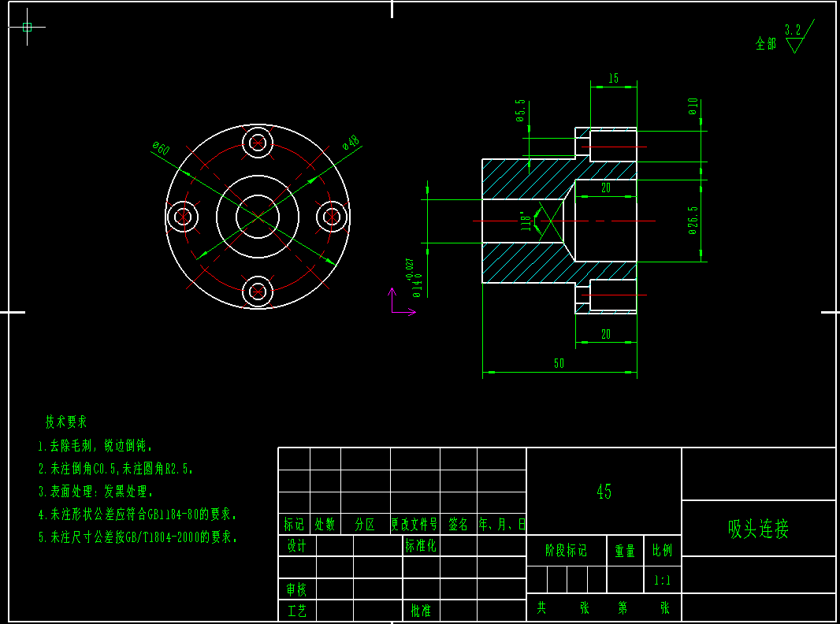Click the 技术要求 heading text

point(66,422)
